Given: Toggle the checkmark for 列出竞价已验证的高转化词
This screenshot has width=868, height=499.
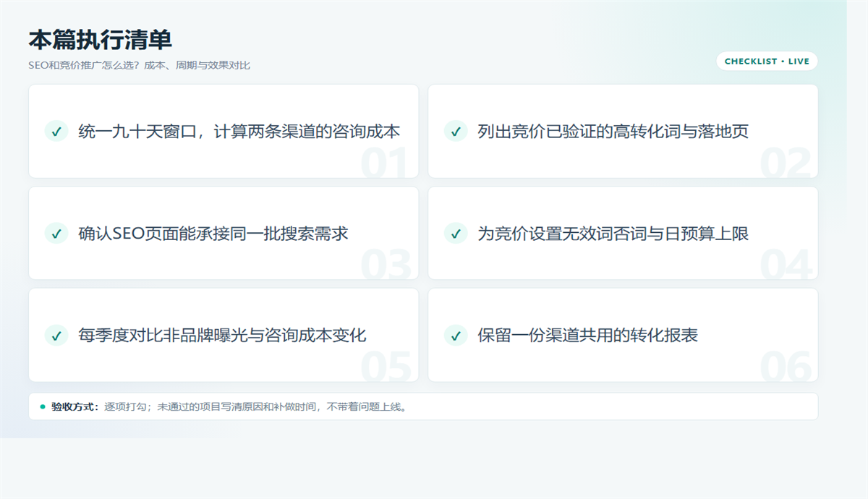Looking at the screenshot, I should click(x=456, y=132).
